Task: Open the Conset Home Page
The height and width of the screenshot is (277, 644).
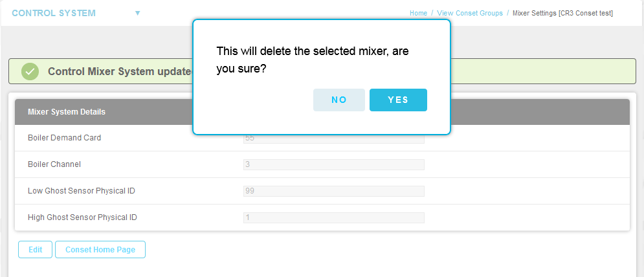Action: [x=100, y=249]
